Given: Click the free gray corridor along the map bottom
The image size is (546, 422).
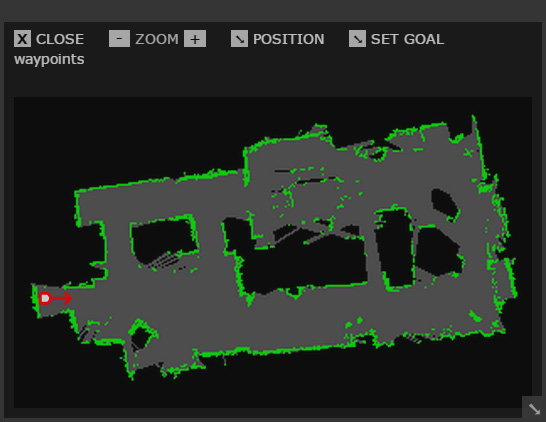Looking at the screenshot, I should (x=279, y=324).
